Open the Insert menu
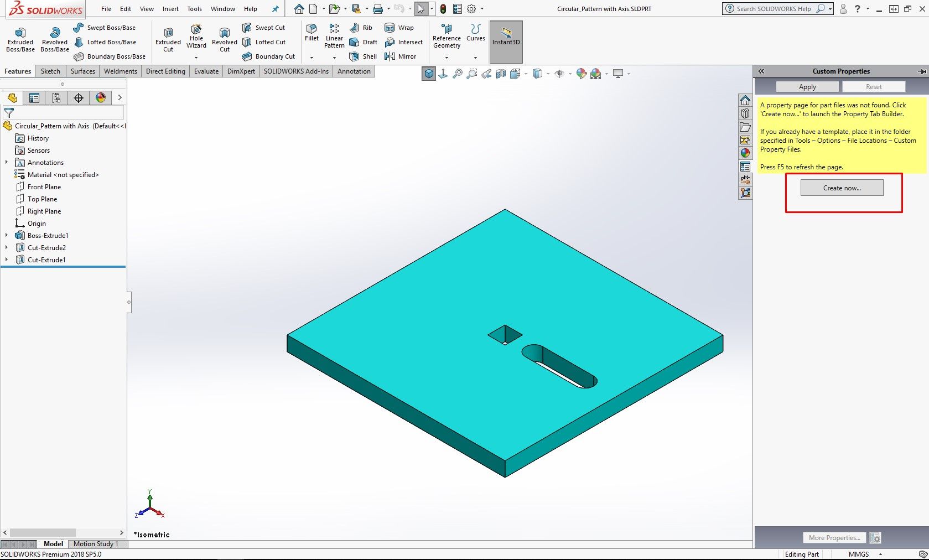This screenshot has width=929, height=560. pos(170,9)
